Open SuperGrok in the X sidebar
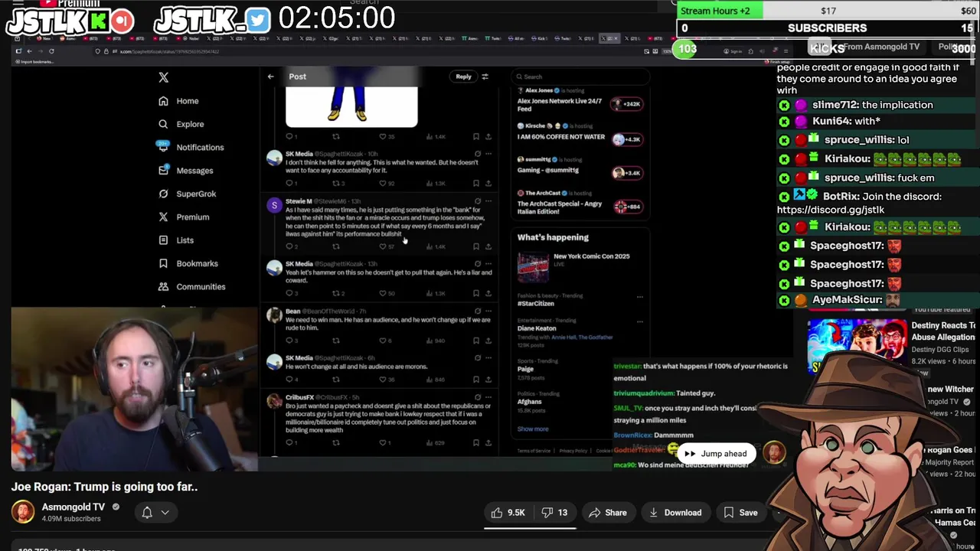The image size is (980, 551). pos(187,194)
